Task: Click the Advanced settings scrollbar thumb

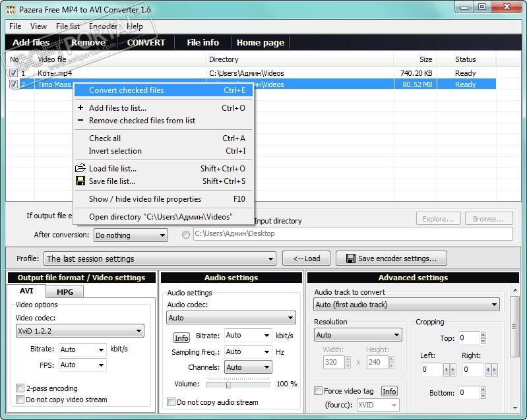Action: pyautogui.click(x=514, y=326)
